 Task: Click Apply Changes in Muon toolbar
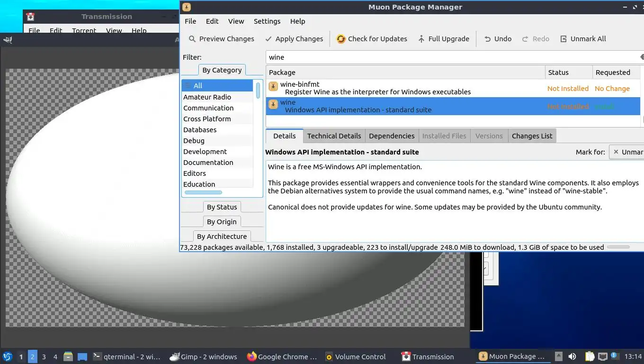coord(294,39)
